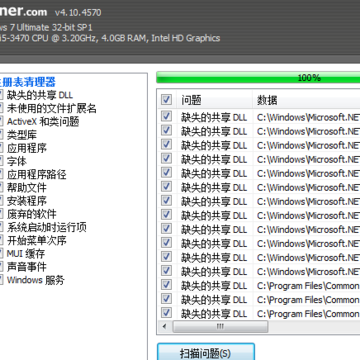Start scan with 扫描问题(S) button
Image resolution: width=360 pixels, height=360 pixels.
[x=206, y=353]
